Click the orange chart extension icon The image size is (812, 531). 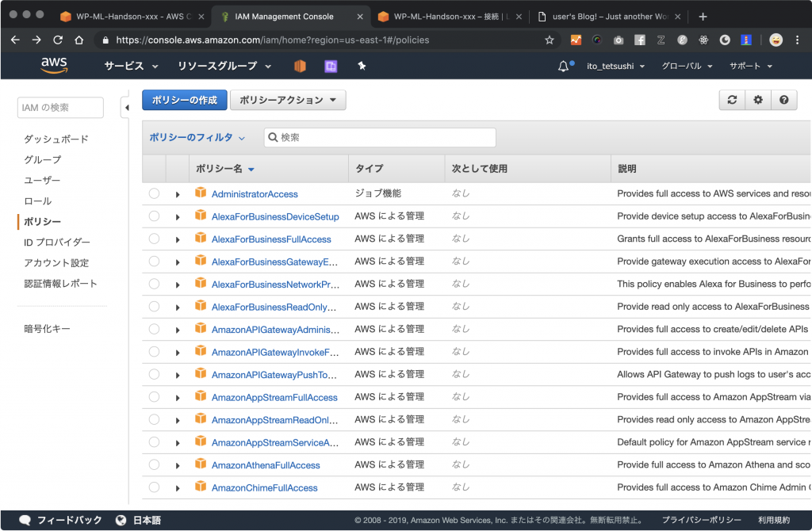coord(576,40)
